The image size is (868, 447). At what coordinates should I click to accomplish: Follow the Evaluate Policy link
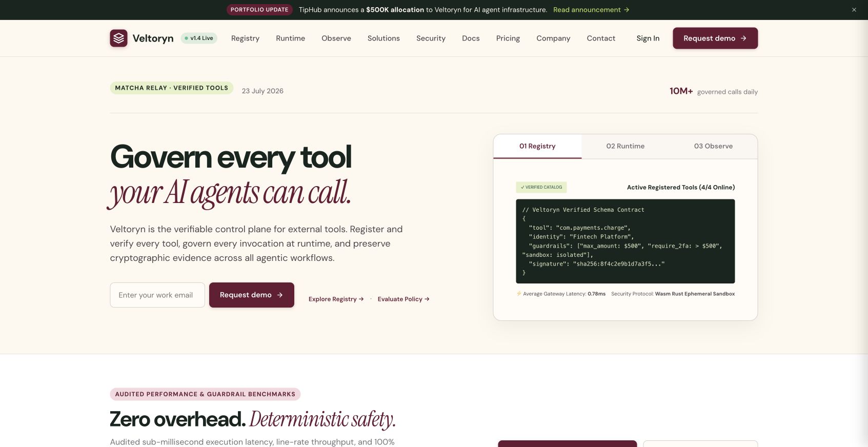point(403,299)
